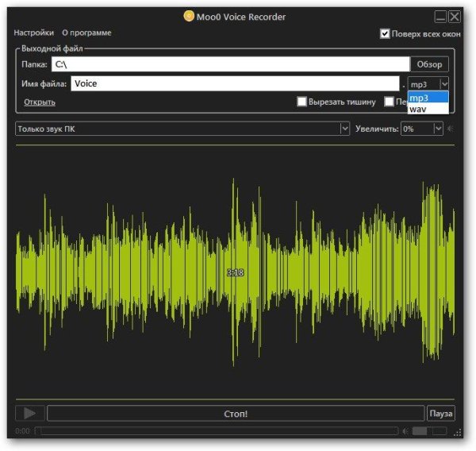The height and width of the screenshot is (451, 476).
Task: Click the Обзор browse button
Action: (x=429, y=64)
